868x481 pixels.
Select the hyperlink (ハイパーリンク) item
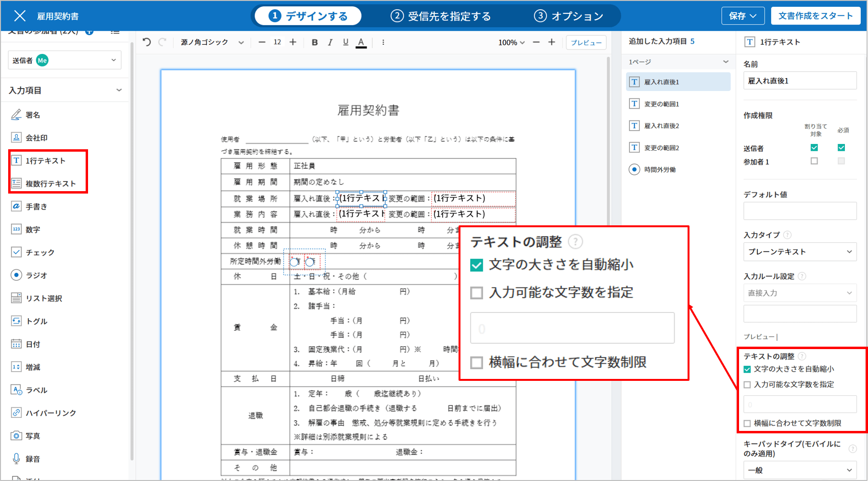pos(51,413)
